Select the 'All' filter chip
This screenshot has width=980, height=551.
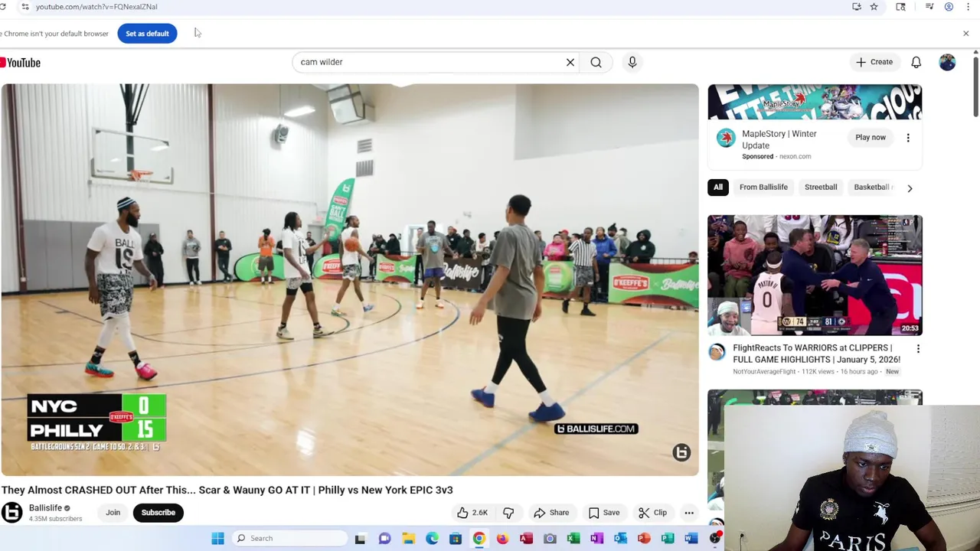tap(718, 187)
